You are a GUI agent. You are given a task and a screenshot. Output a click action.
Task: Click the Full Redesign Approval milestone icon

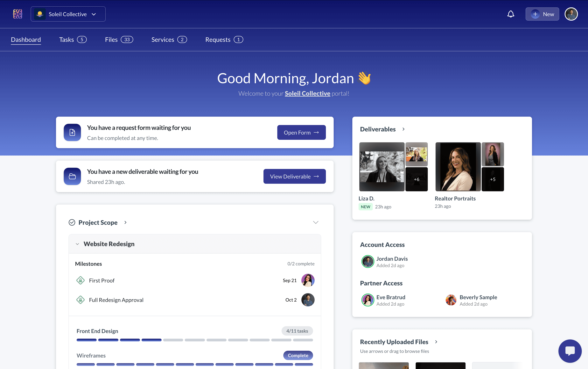pos(80,300)
